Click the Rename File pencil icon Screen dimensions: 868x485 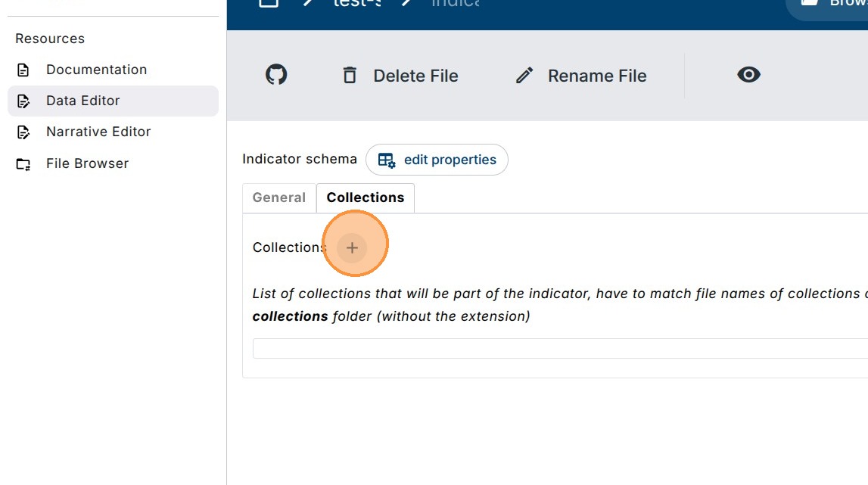click(x=524, y=76)
